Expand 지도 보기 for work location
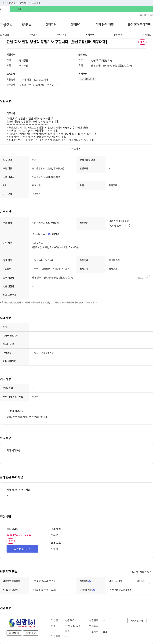The image size is (153, 644). pos(142,278)
